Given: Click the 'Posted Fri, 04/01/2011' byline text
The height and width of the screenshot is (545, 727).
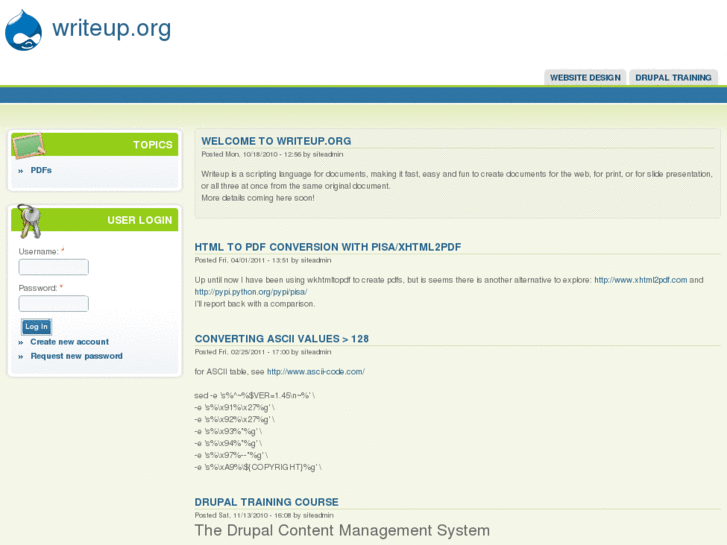Looking at the screenshot, I should tap(263, 261).
